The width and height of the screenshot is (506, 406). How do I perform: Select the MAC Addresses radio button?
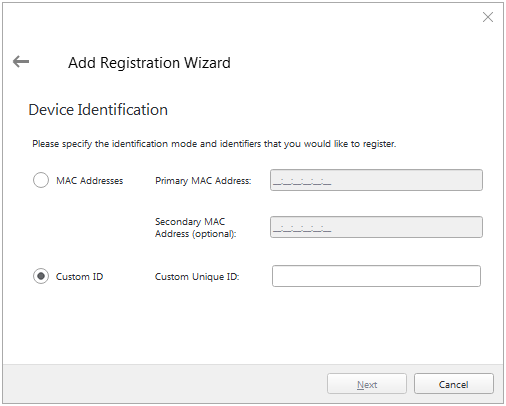pyautogui.click(x=41, y=180)
